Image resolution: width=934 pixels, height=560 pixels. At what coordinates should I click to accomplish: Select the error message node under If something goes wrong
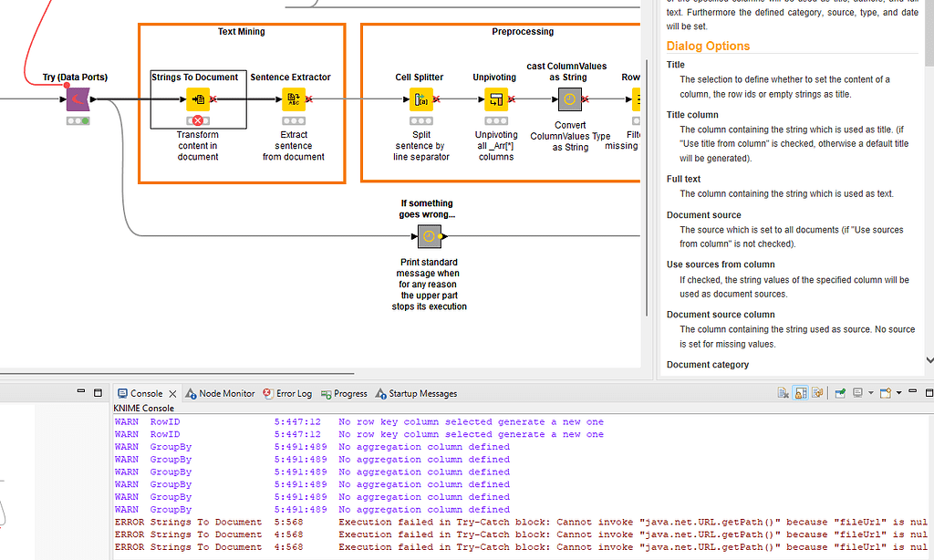429,236
